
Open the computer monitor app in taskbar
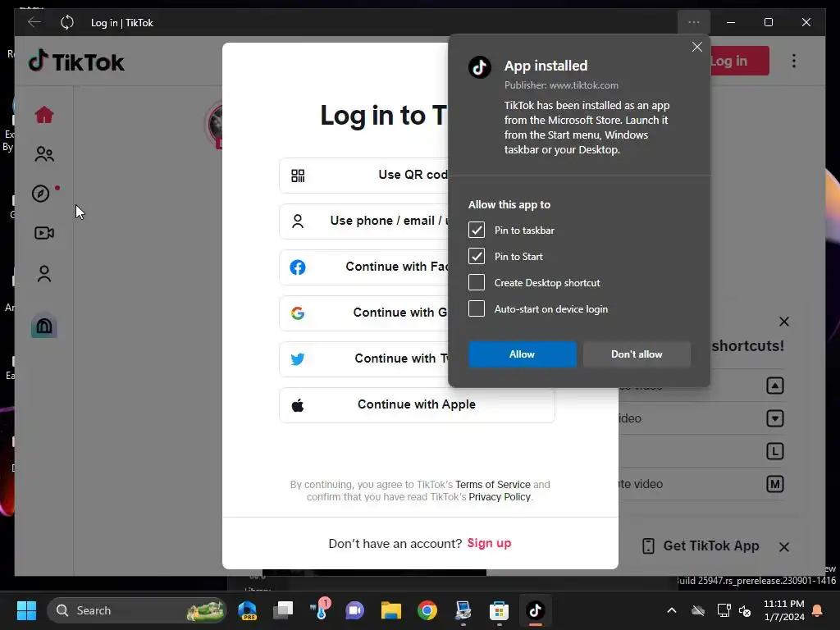tap(463, 610)
